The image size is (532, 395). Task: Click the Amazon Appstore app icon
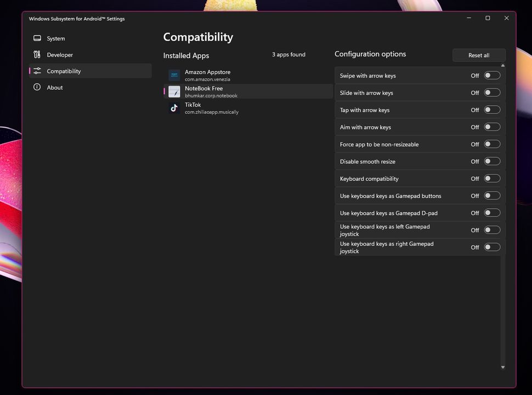[x=174, y=75]
